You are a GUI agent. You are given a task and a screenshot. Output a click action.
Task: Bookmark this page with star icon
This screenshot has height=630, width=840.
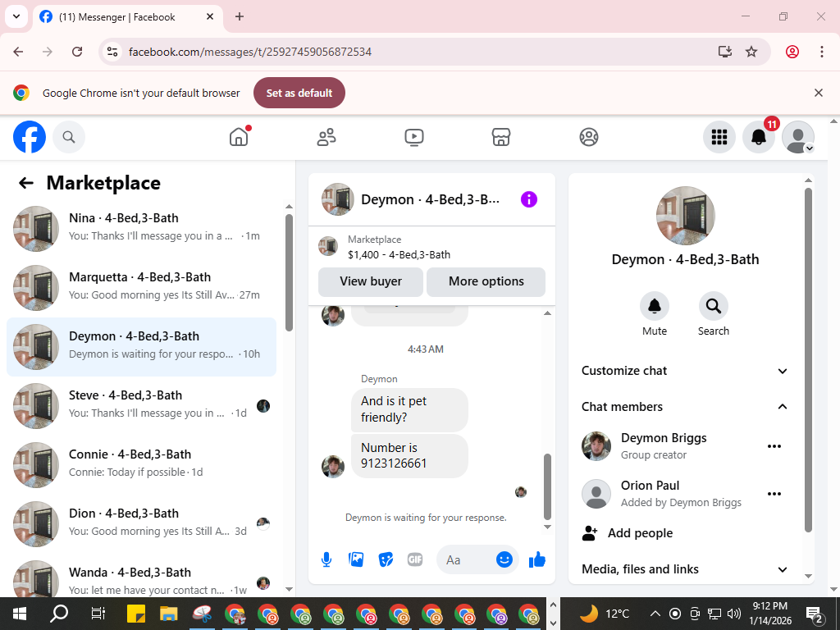pyautogui.click(x=751, y=52)
